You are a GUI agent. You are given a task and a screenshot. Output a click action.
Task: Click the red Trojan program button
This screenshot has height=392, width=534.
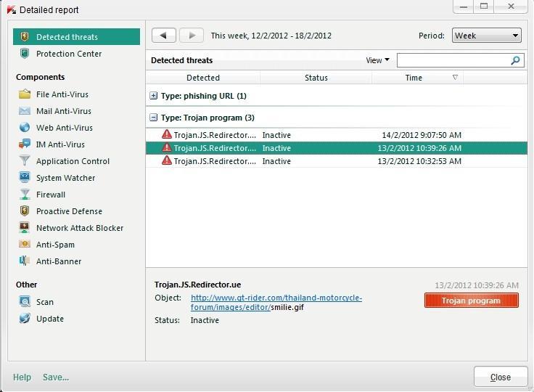click(x=471, y=301)
